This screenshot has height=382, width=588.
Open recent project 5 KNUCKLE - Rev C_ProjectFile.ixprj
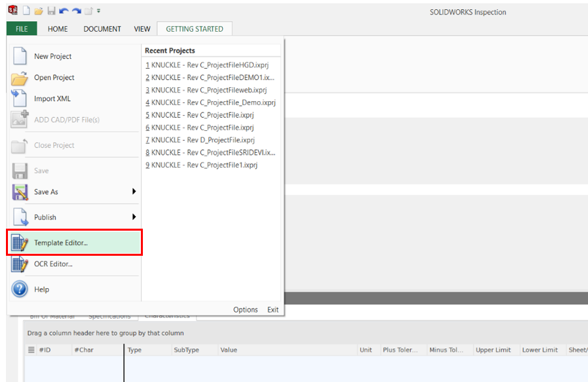(200, 115)
